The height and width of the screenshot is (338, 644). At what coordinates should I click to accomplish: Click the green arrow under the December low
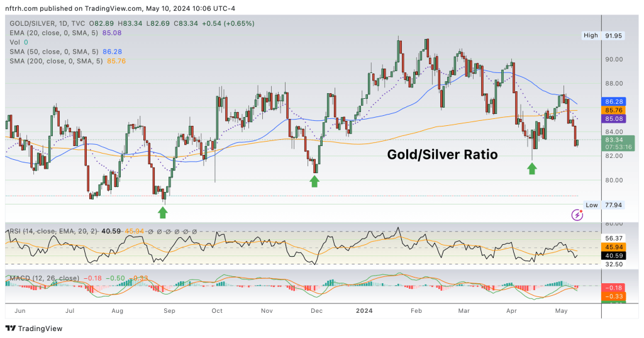pos(314,181)
